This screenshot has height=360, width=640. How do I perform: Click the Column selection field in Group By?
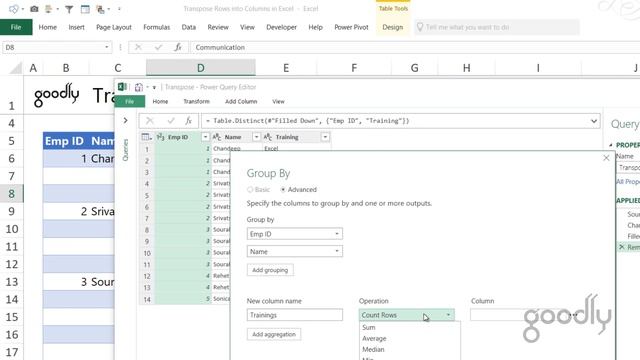[518, 315]
